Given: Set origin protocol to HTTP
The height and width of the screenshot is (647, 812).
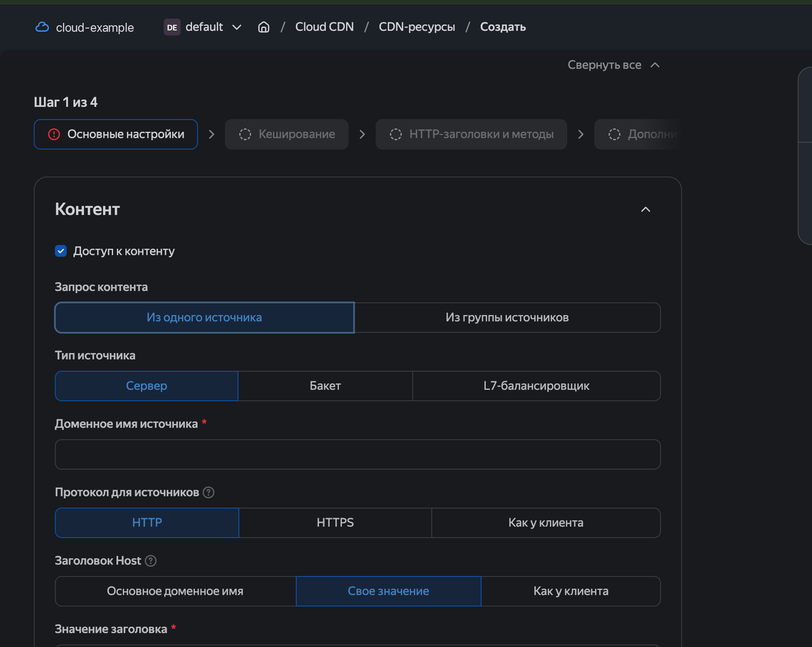Looking at the screenshot, I should pos(147,523).
